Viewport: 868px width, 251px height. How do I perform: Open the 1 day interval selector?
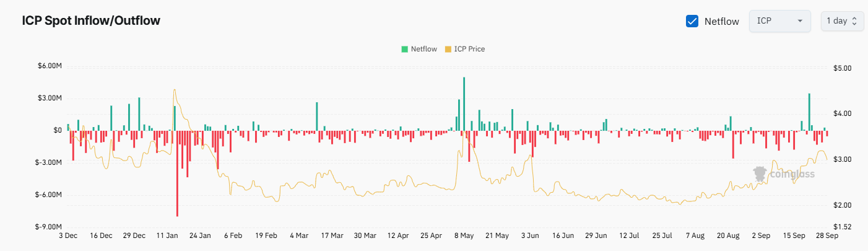pos(841,21)
